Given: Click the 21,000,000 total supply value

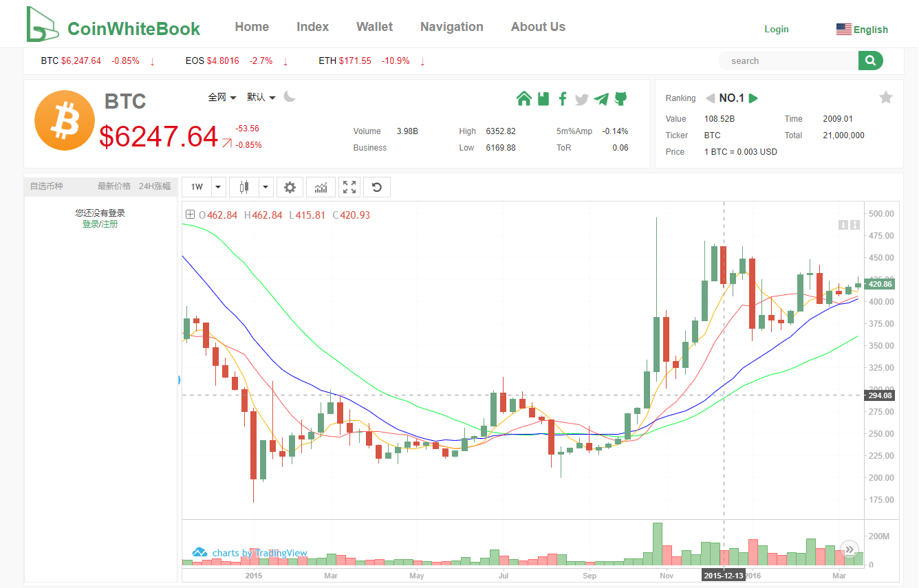Looking at the screenshot, I should coord(843,135).
